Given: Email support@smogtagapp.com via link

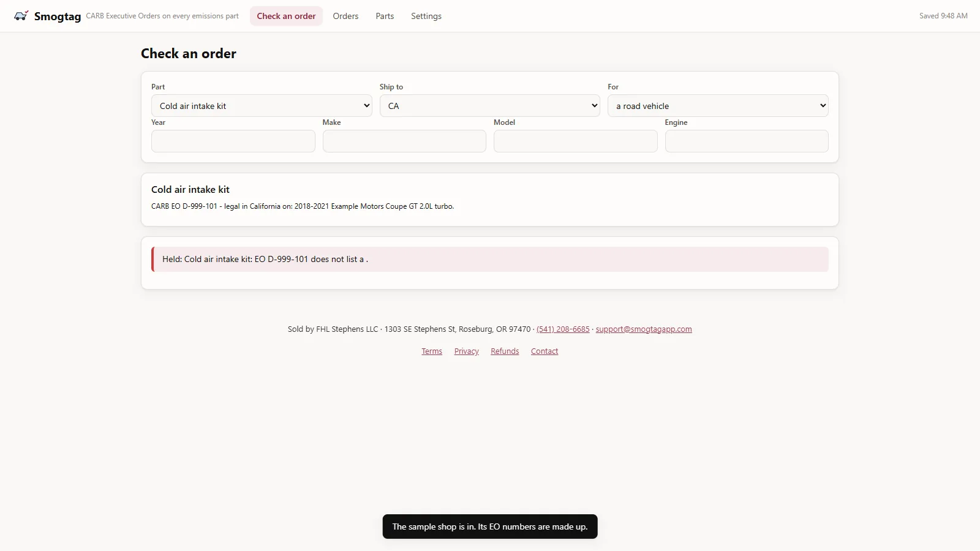Looking at the screenshot, I should coord(644,329).
